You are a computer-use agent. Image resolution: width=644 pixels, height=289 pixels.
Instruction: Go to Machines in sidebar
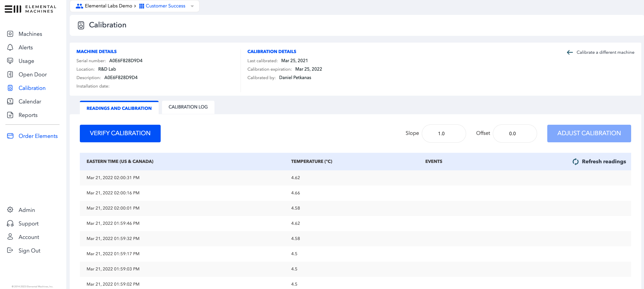30,34
